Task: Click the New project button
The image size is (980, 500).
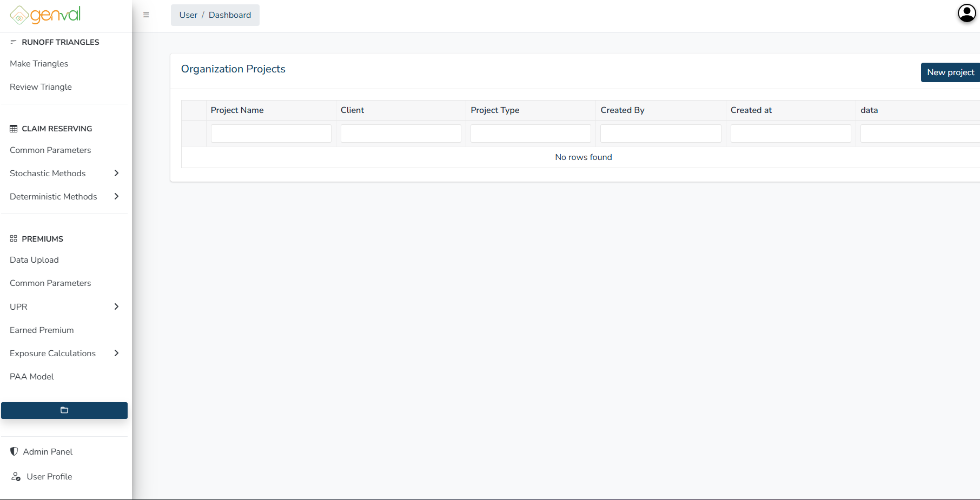Action: tap(950, 72)
